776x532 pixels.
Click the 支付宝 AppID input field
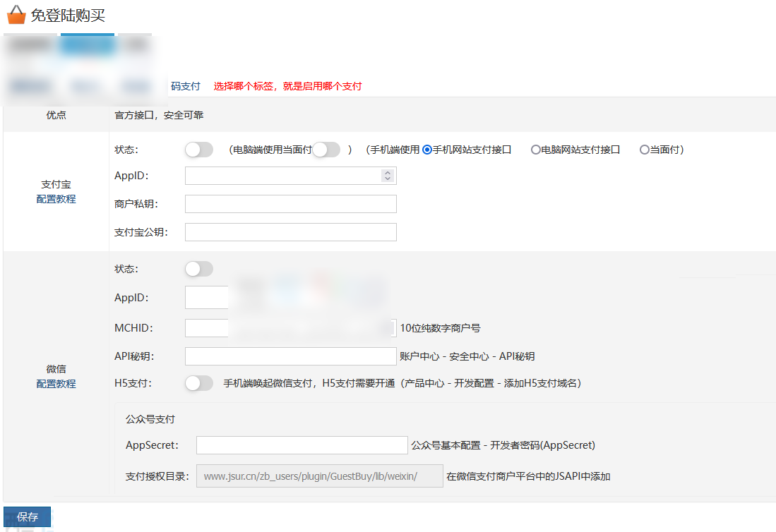pyautogui.click(x=282, y=175)
